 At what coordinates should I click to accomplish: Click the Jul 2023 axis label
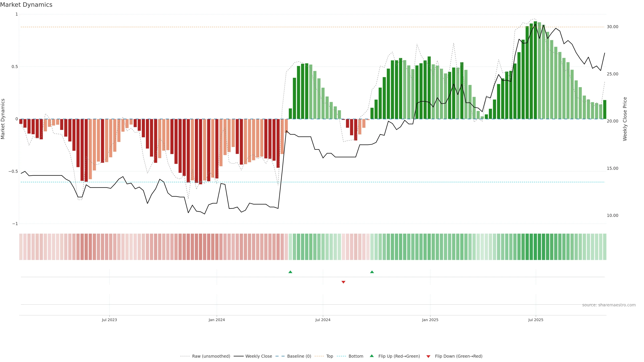[x=109, y=320]
